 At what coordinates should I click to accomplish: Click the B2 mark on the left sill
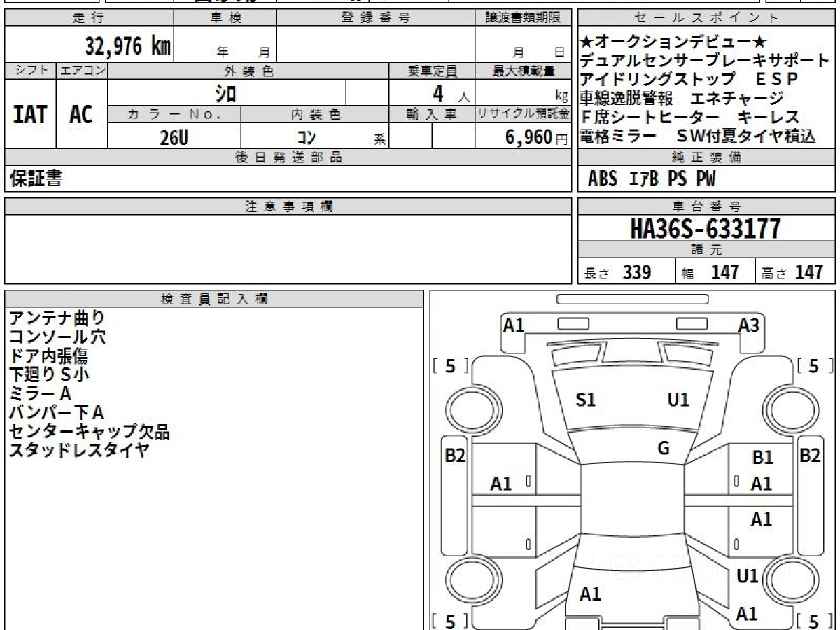point(456,456)
